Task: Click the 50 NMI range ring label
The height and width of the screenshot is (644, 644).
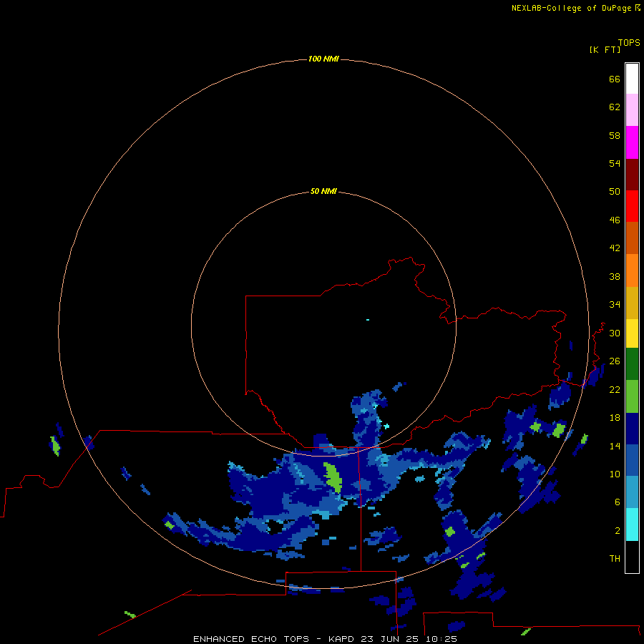Action: click(323, 191)
